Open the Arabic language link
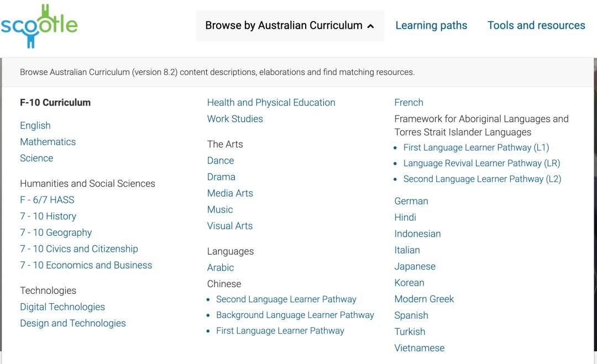This screenshot has width=597, height=364. pos(221,268)
